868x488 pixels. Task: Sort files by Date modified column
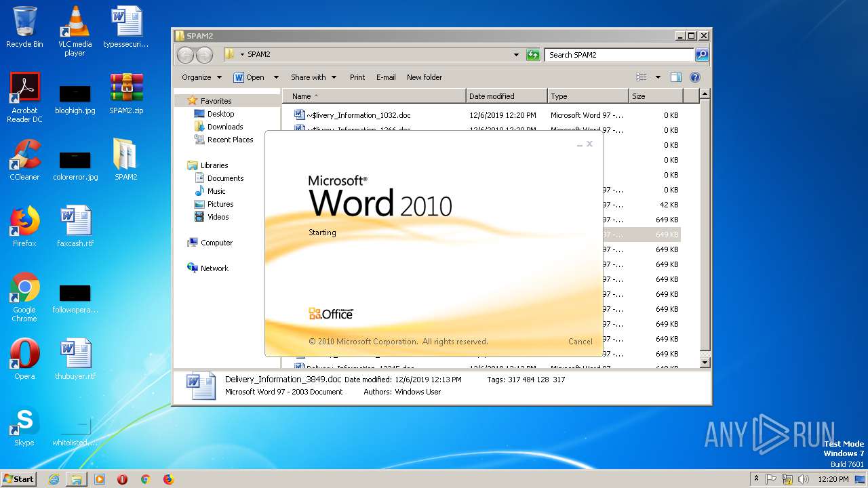[507, 96]
